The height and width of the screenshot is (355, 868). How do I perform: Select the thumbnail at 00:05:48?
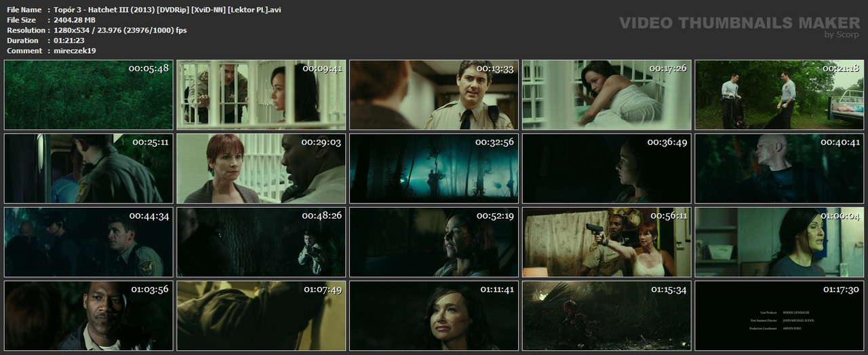(88, 95)
